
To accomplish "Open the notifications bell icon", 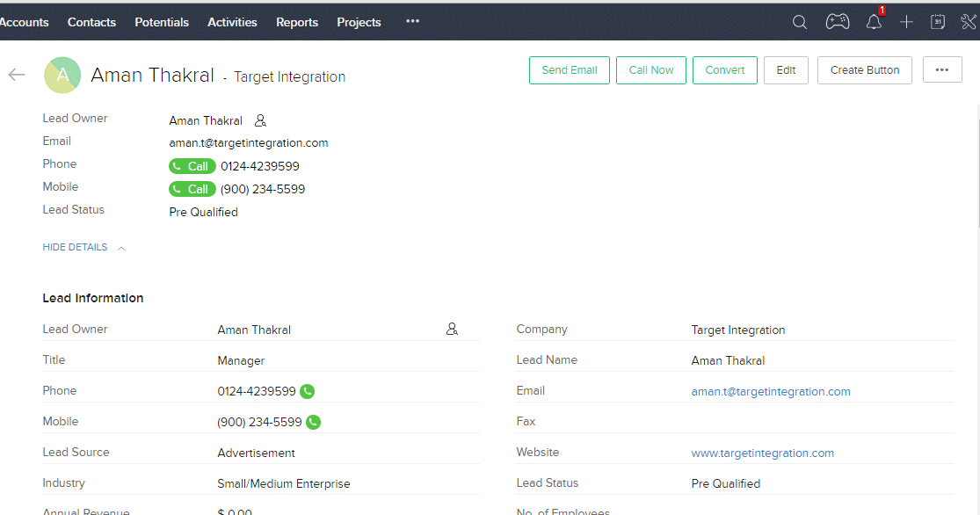I will point(874,23).
